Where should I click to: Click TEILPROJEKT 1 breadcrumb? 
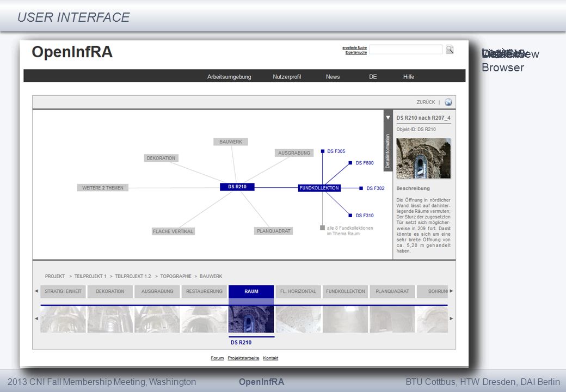point(90,276)
